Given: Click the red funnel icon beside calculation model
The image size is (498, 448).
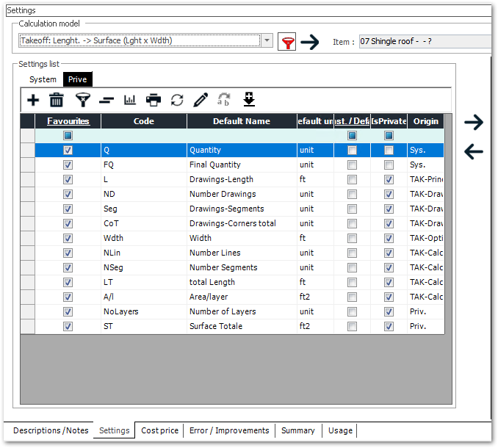Looking at the screenshot, I should [287, 42].
